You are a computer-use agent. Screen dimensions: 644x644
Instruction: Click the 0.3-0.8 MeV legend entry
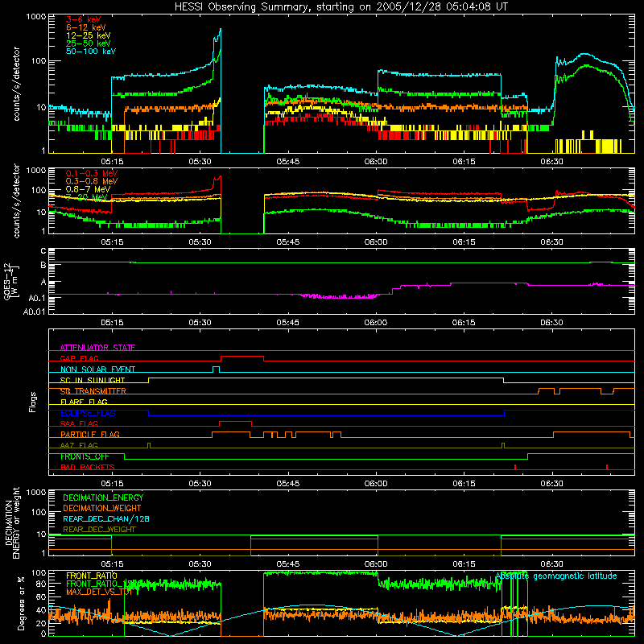pos(92,181)
